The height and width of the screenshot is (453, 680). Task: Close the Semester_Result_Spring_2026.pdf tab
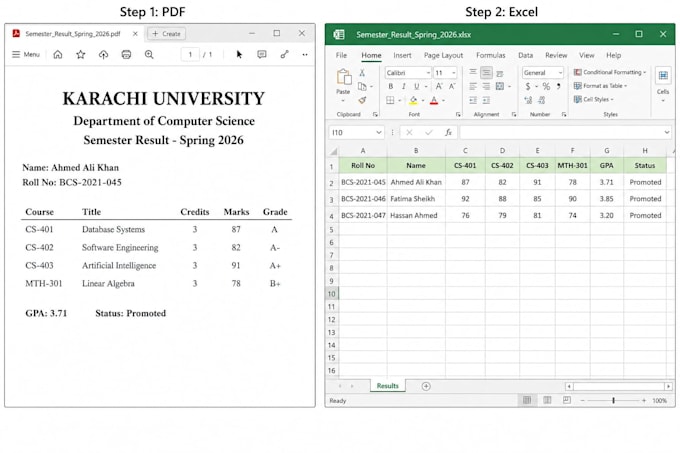coord(135,33)
